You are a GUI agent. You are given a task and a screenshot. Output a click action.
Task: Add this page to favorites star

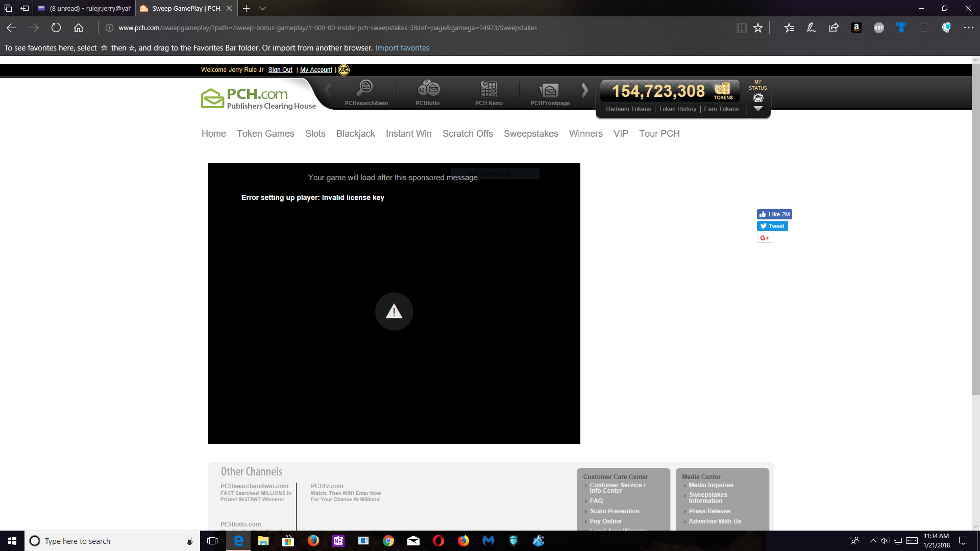pos(758,28)
